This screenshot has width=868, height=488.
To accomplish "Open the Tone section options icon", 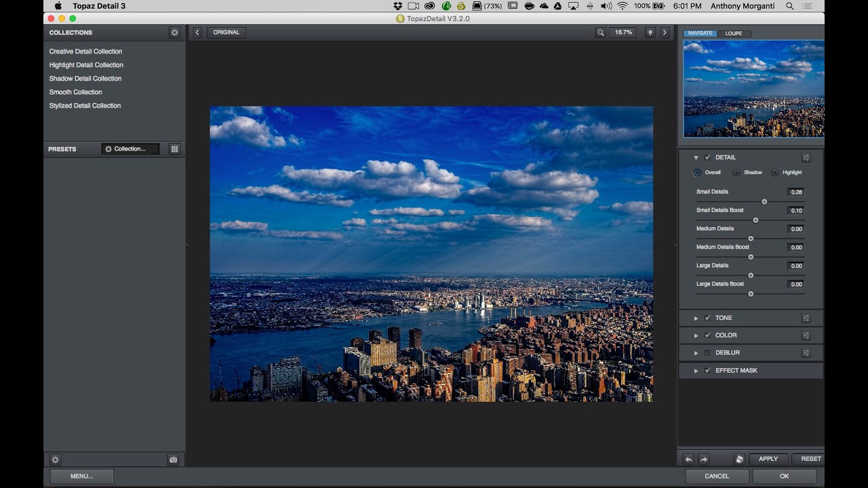I will tap(806, 318).
